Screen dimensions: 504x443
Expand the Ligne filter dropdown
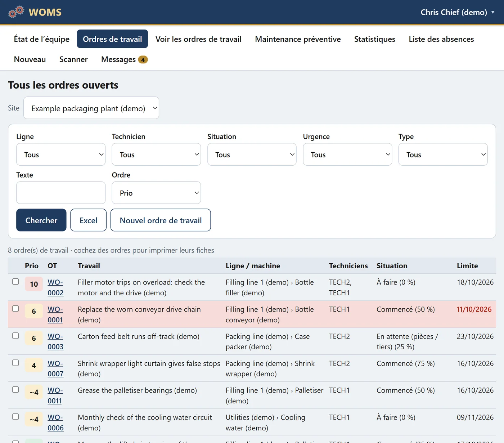pos(61,155)
